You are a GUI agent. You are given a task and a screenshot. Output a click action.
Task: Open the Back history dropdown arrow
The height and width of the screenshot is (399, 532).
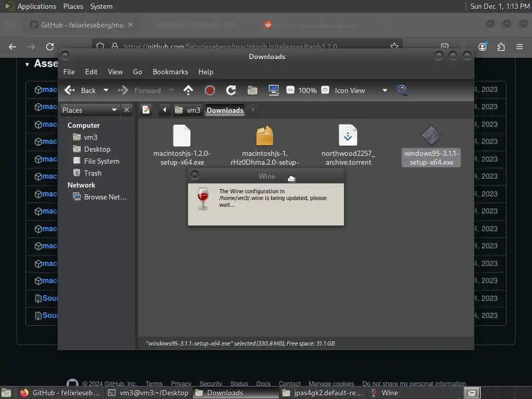click(106, 90)
